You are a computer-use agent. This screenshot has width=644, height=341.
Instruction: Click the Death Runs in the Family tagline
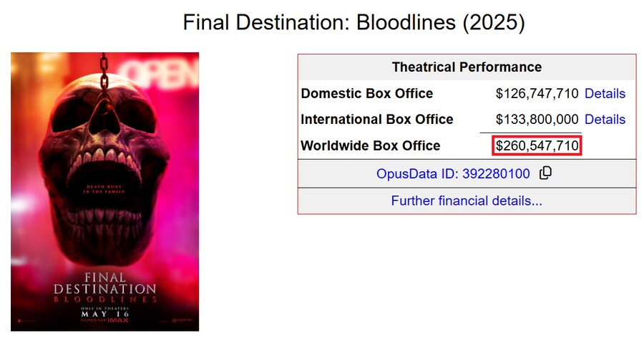pos(104,189)
